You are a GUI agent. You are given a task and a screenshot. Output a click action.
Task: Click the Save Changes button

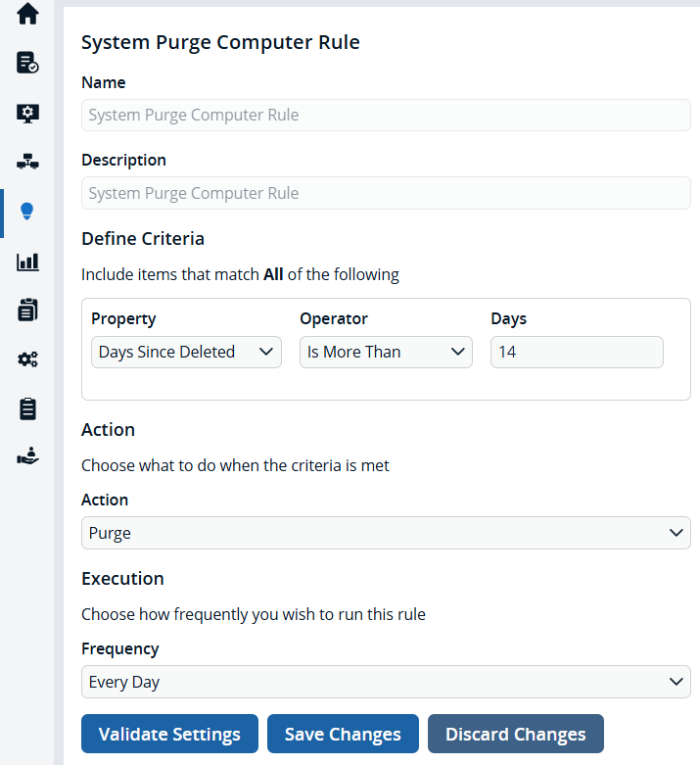343,734
